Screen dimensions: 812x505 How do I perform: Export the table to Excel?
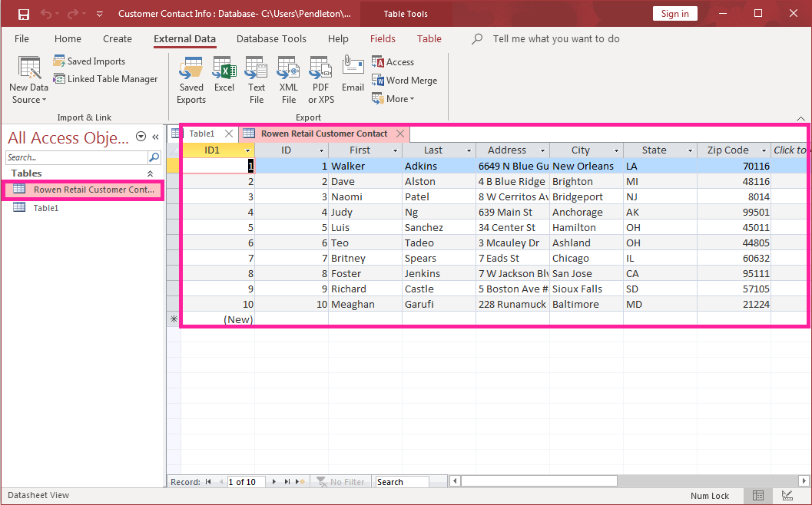click(x=224, y=79)
